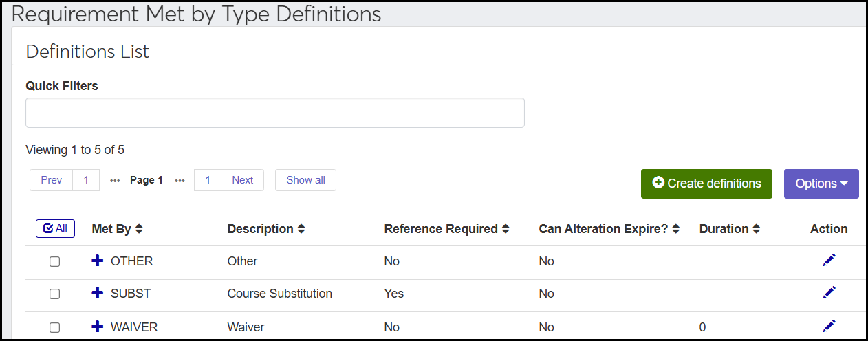868x341 pixels.
Task: Click the edit pencil for SUBST row
Action: click(x=829, y=292)
